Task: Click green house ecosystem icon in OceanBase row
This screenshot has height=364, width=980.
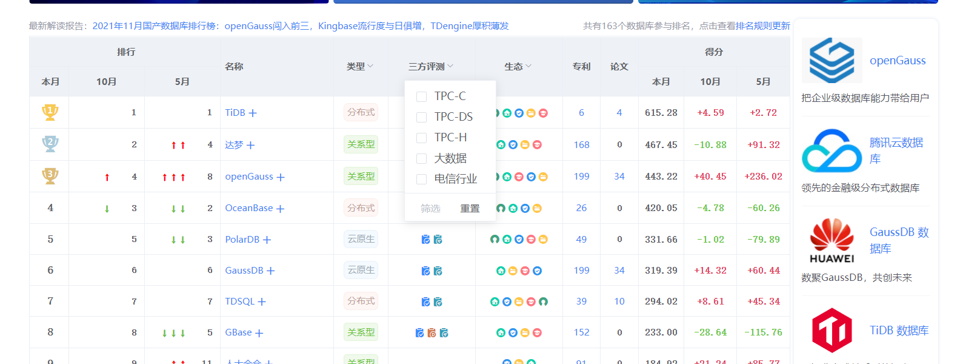Action: pyautogui.click(x=513, y=208)
